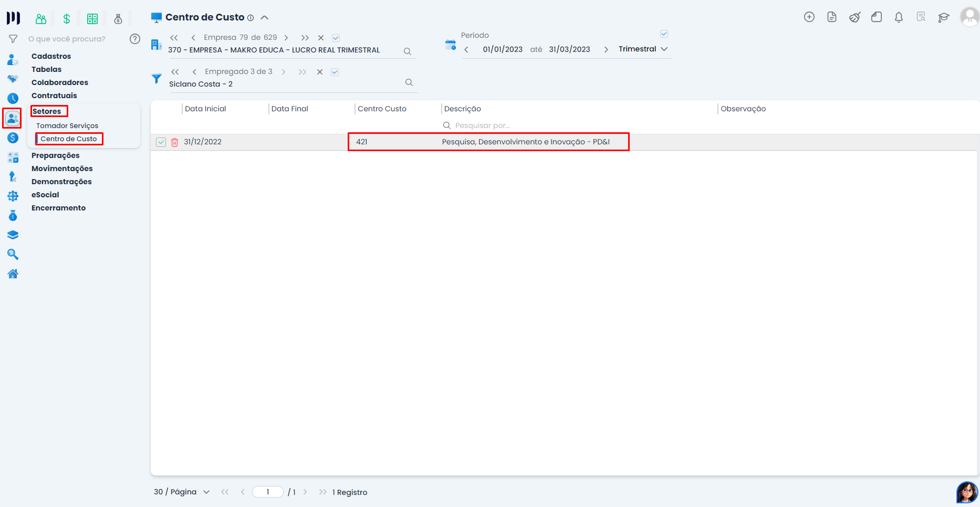980x507 pixels.
Task: Toggle the checkbox on the Empresa filter
Action: tap(336, 38)
